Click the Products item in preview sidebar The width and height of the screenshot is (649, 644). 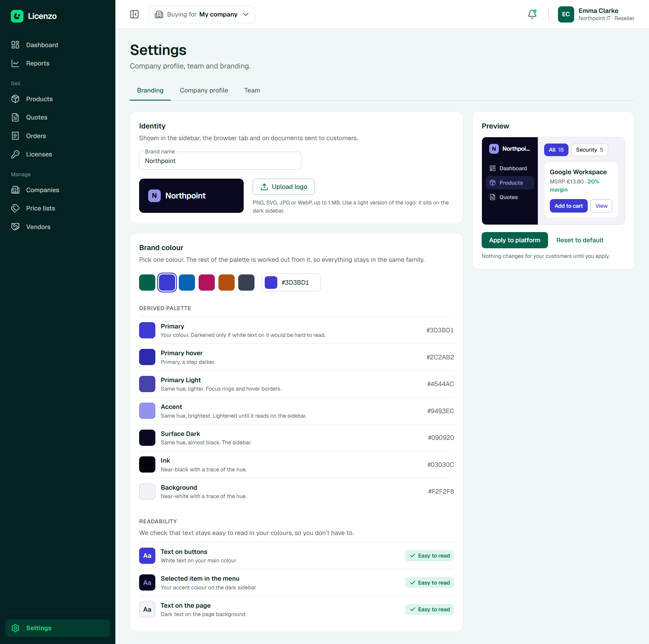510,183
